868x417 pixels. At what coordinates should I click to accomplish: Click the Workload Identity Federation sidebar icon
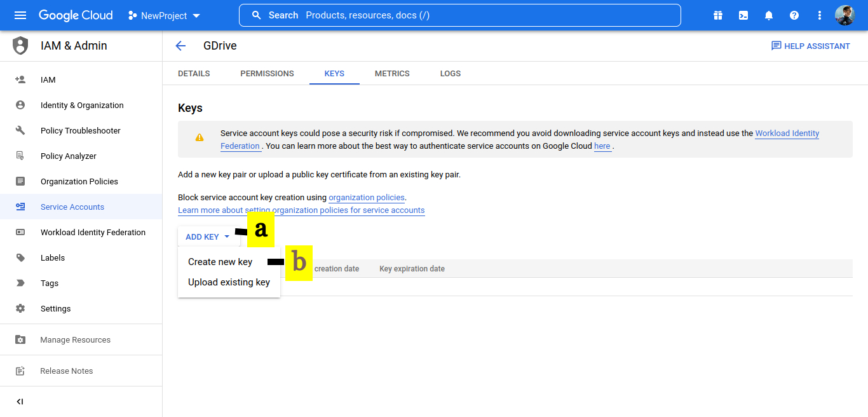point(20,232)
